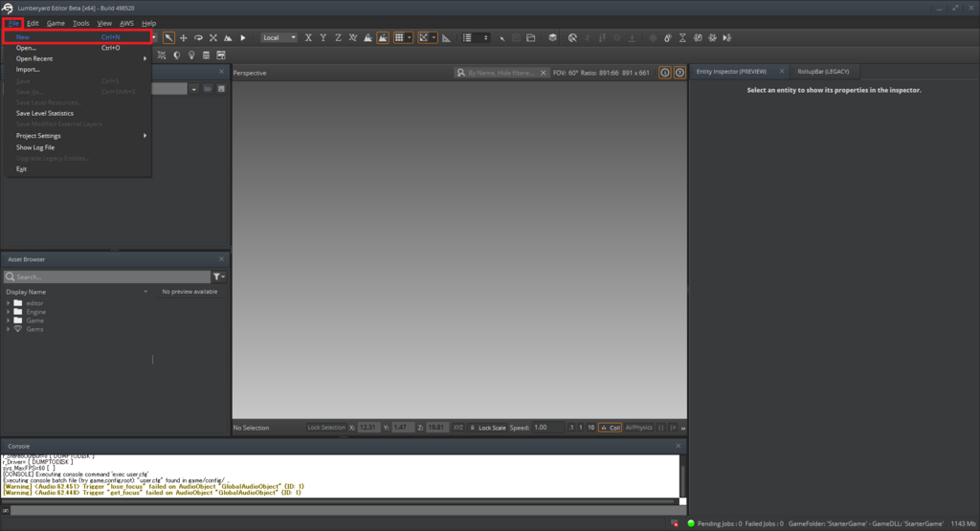
Task: Click the viewport help question icon
Action: (x=679, y=73)
